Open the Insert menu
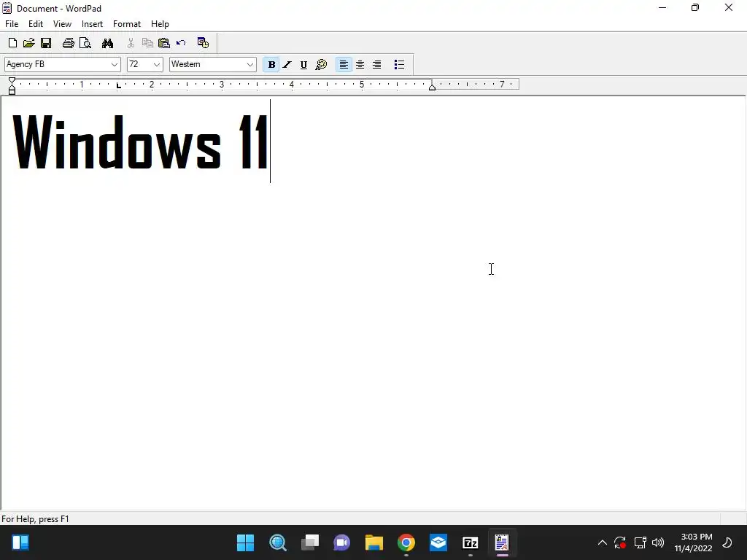747x560 pixels. [92, 24]
